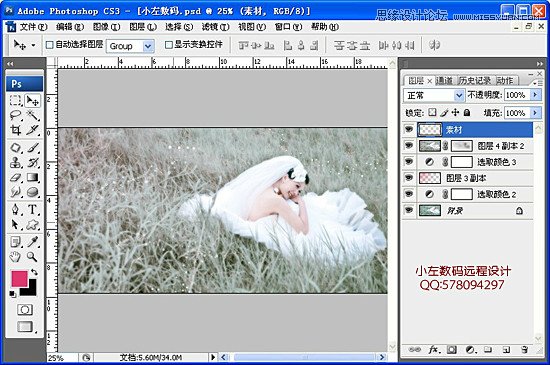This screenshot has width=550, height=365.
Task: Toggle lock all for layer
Action: point(467,113)
